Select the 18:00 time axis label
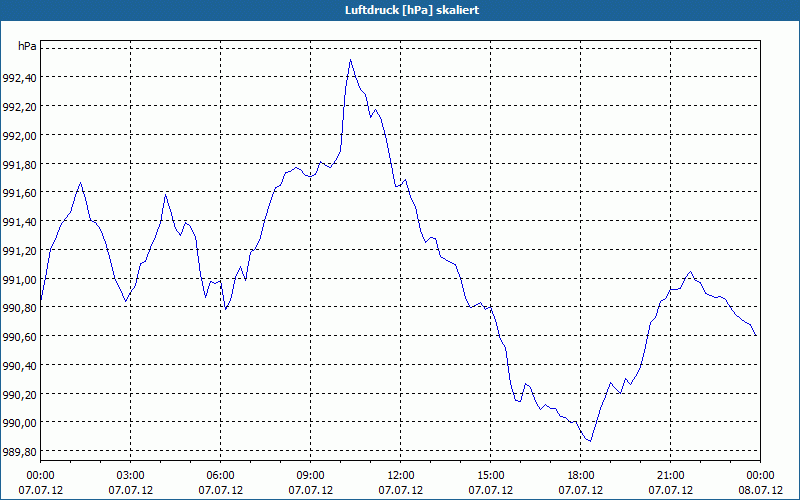800x500 pixels. tap(581, 476)
